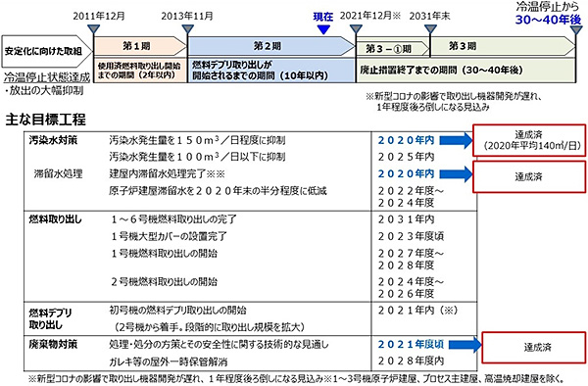Click 使用済燃料取り出し開始までの期間（2年以内） description
The height and width of the screenshot is (386, 588).
click(139, 71)
